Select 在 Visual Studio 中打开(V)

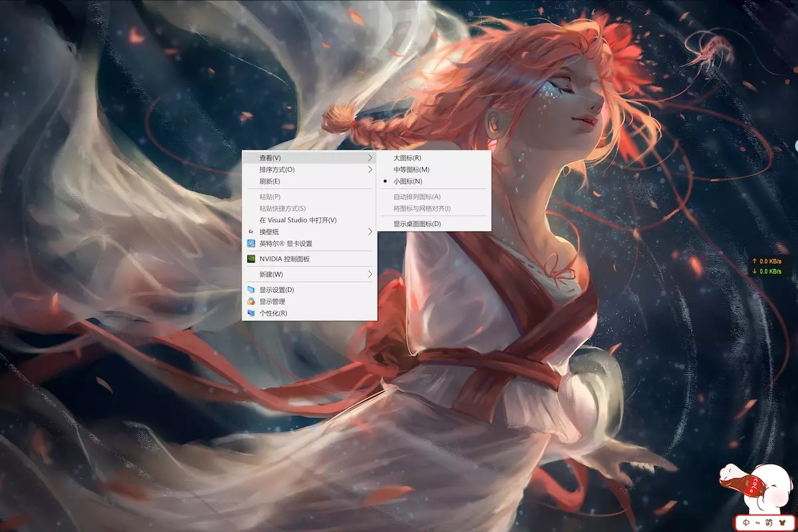pos(309,220)
